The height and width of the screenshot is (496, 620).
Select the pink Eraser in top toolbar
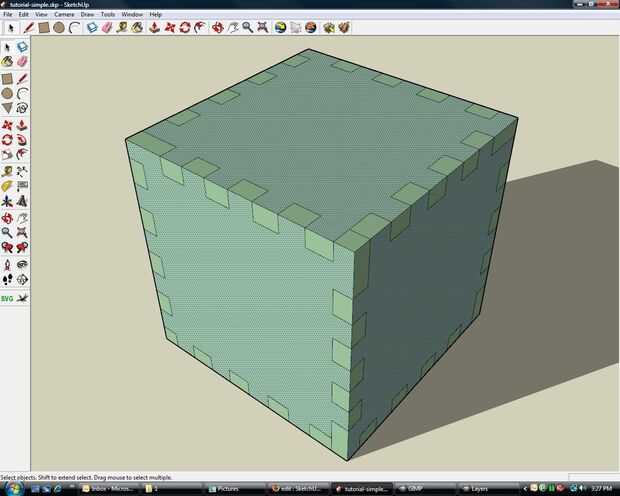click(x=107, y=28)
